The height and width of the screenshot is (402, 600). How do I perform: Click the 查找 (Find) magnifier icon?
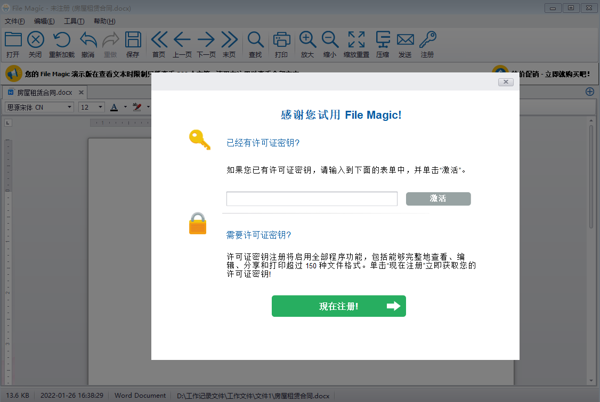pyautogui.click(x=256, y=42)
